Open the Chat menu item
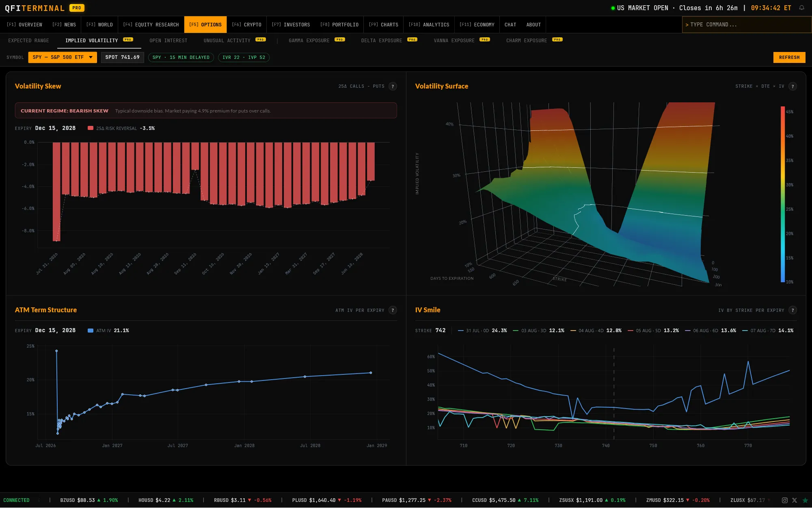812x508 pixels. tap(510, 25)
